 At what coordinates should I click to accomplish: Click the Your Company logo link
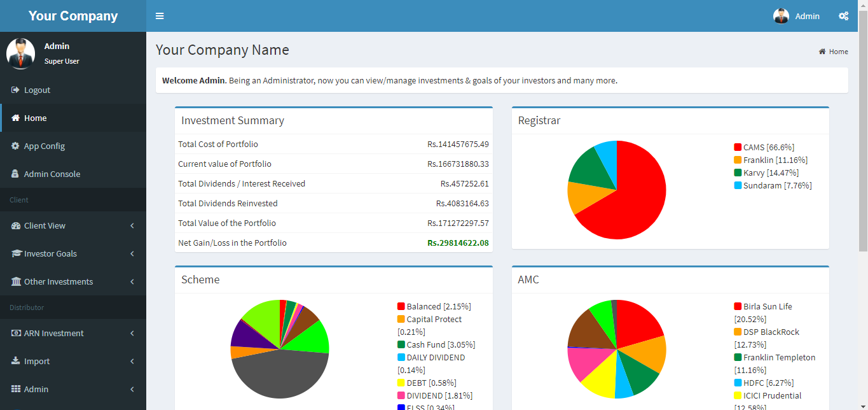pyautogui.click(x=73, y=16)
